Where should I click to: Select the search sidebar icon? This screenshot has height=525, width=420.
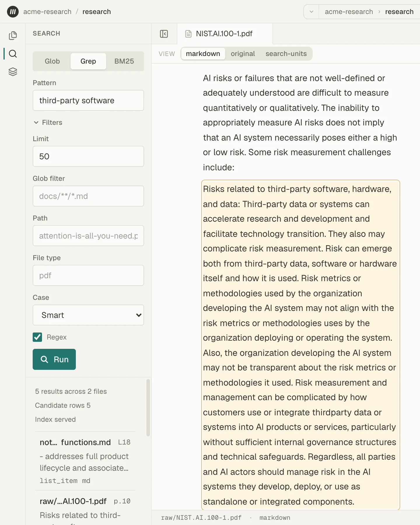coord(13,54)
